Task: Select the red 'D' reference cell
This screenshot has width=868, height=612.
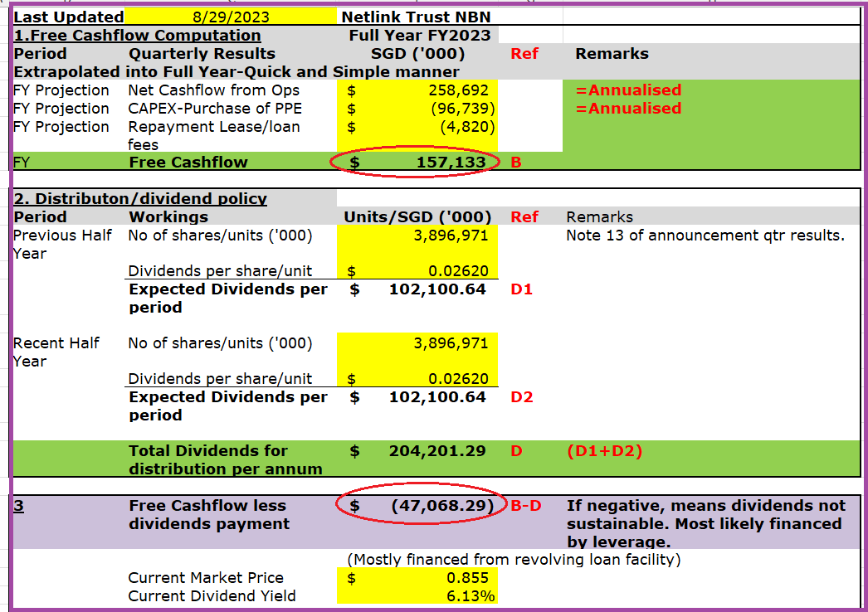Action: pyautogui.click(x=516, y=450)
